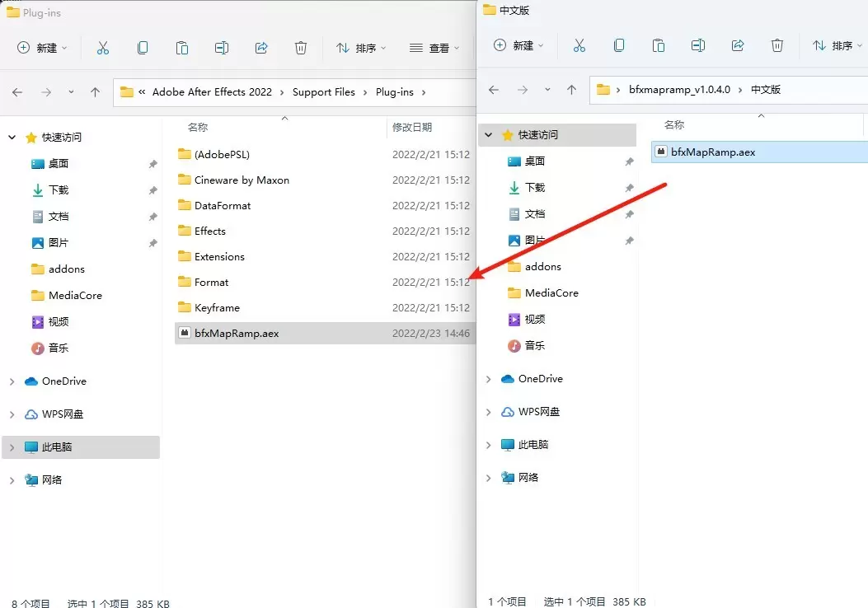The width and height of the screenshot is (868, 608).
Task: Open 下载 in Plug-ins window quick access
Action: point(59,189)
